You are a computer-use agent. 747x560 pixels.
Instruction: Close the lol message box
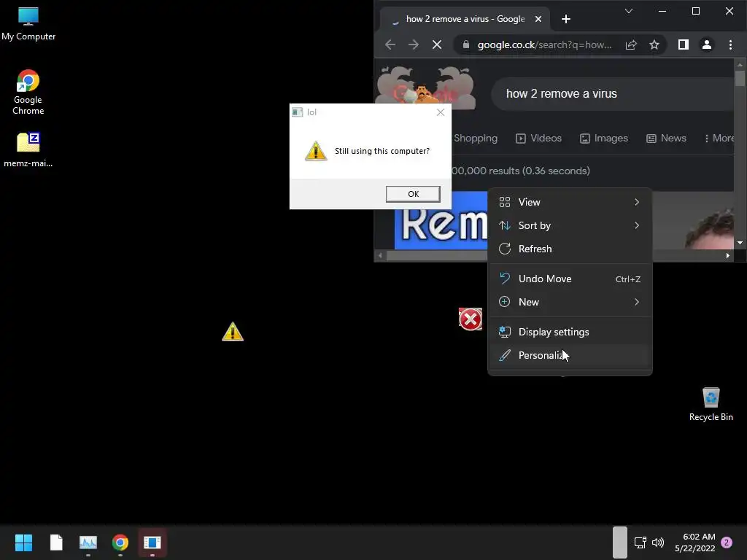(440, 112)
